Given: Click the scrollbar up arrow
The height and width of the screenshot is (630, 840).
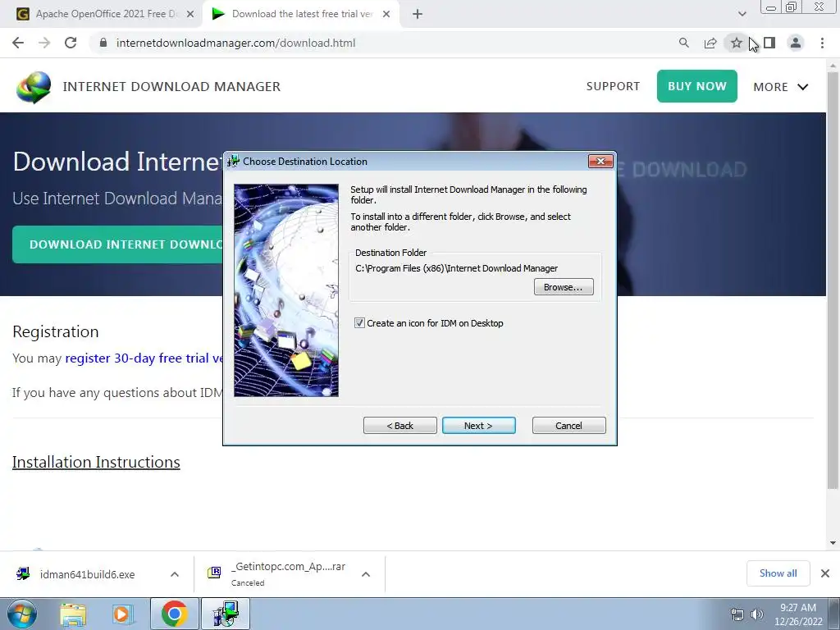Looking at the screenshot, I should (x=833, y=64).
